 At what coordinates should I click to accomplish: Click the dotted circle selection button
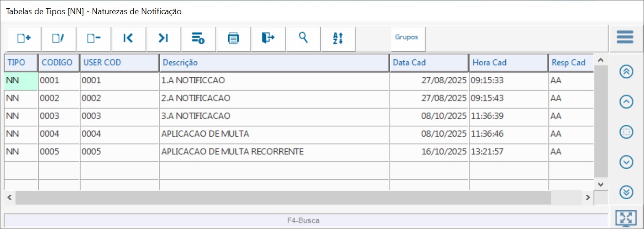[627, 132]
